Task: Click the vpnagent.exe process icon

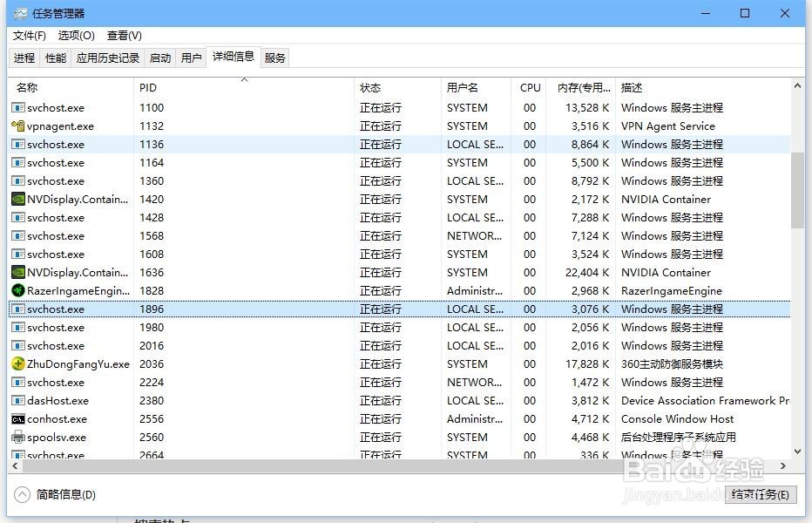Action: [x=18, y=126]
